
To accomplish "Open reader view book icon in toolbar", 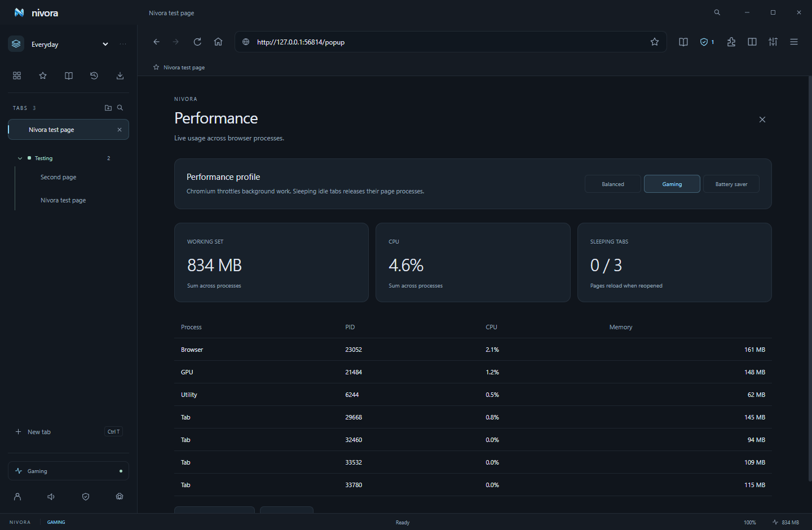I will click(x=683, y=42).
